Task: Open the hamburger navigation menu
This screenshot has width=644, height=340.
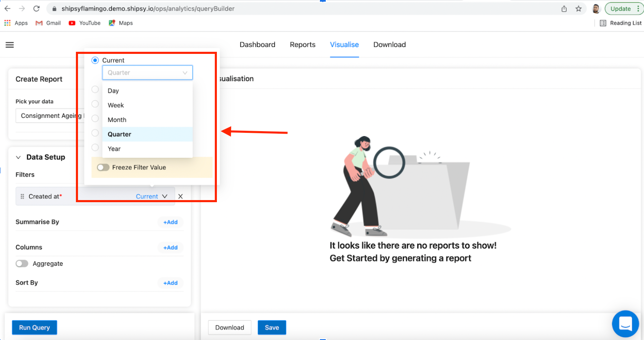Action: pos(10,45)
